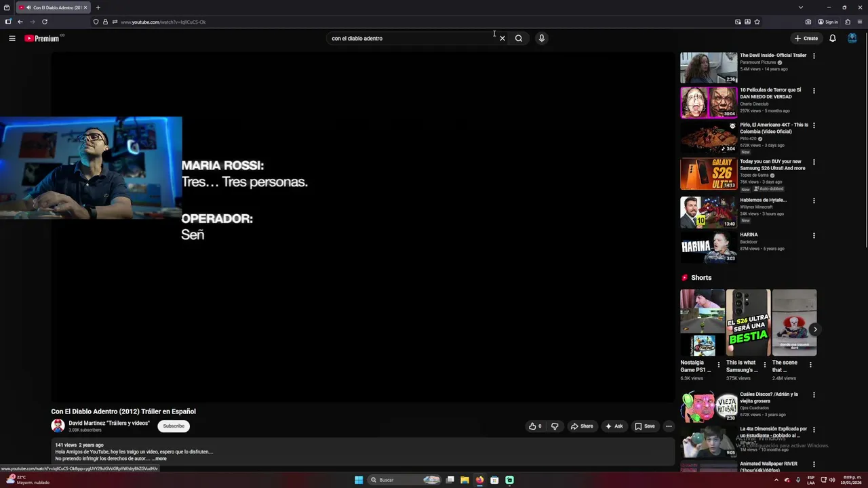Dislike the video with thumbs down
The height and width of the screenshot is (488, 868).
coord(555,426)
